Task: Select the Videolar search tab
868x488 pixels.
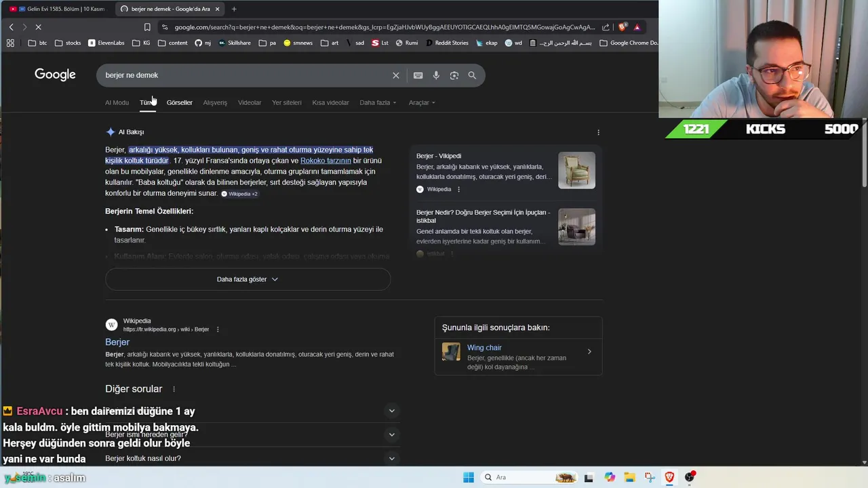Action: (x=250, y=102)
